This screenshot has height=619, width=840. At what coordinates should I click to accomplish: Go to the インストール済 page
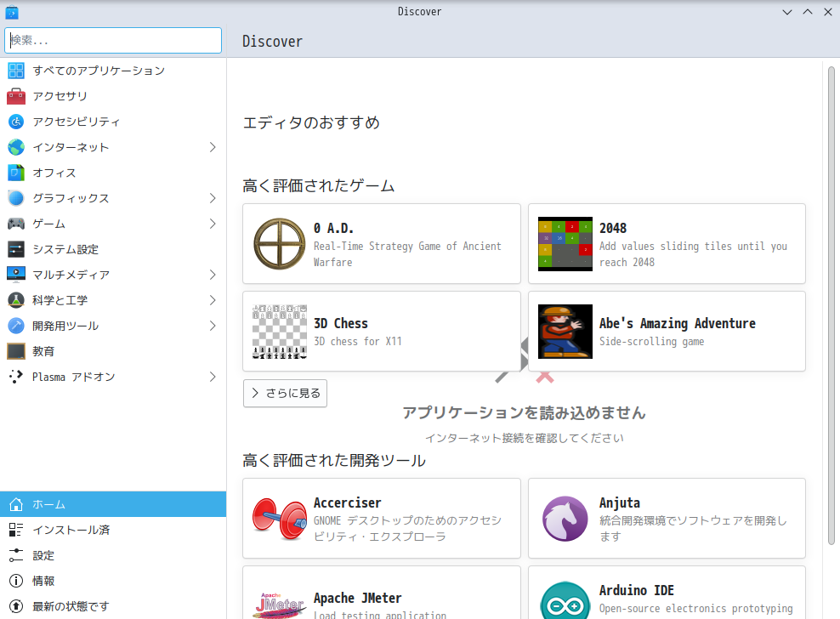[x=113, y=530]
